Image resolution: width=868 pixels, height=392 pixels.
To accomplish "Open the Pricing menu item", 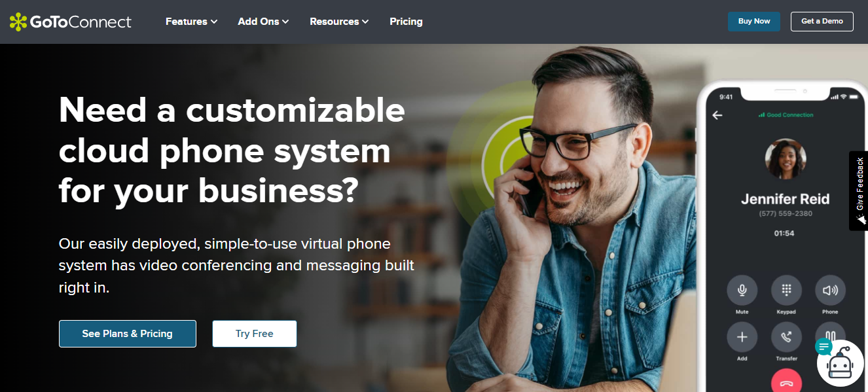I will click(406, 22).
